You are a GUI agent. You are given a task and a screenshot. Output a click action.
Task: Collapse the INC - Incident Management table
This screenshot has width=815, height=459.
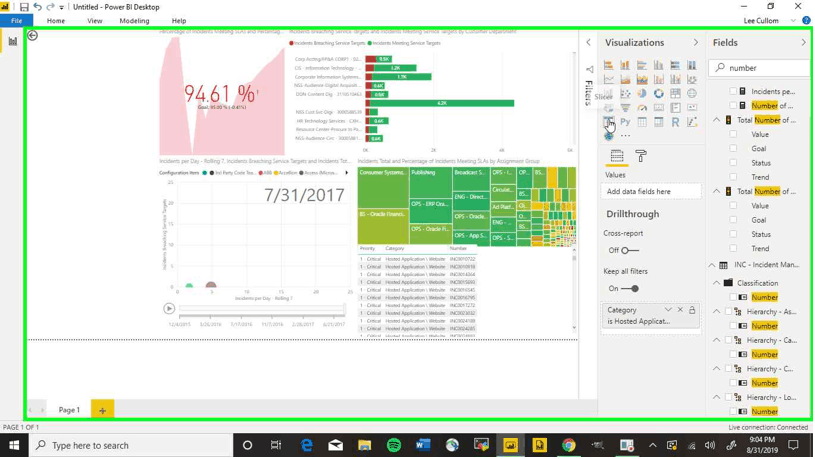coord(712,266)
